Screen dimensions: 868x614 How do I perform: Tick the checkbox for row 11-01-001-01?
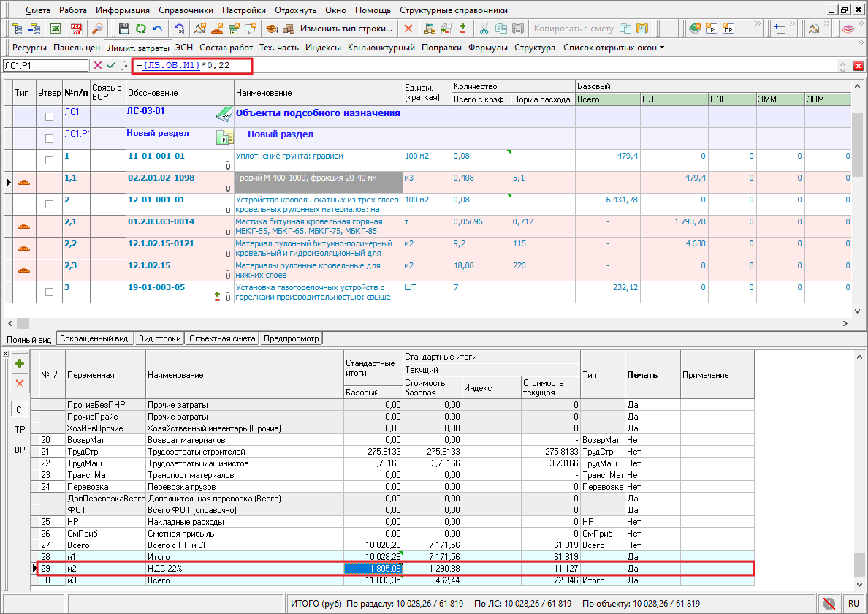[50, 160]
